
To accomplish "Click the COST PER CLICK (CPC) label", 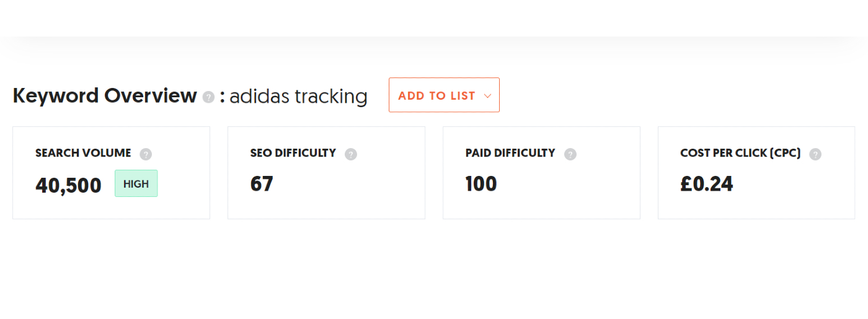I will [740, 153].
